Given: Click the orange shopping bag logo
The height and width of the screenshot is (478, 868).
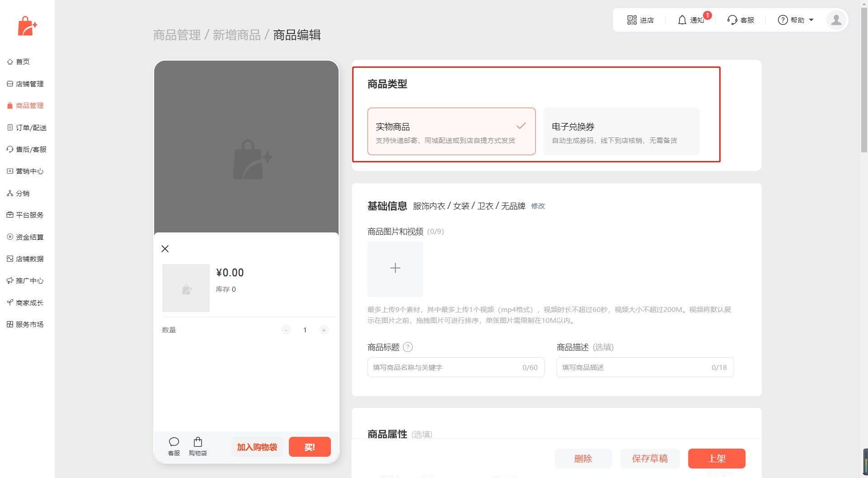Looking at the screenshot, I should click(x=27, y=26).
